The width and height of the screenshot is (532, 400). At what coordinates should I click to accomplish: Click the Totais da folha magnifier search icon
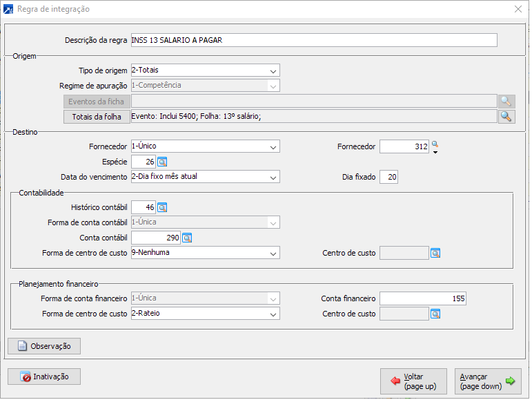coord(506,117)
